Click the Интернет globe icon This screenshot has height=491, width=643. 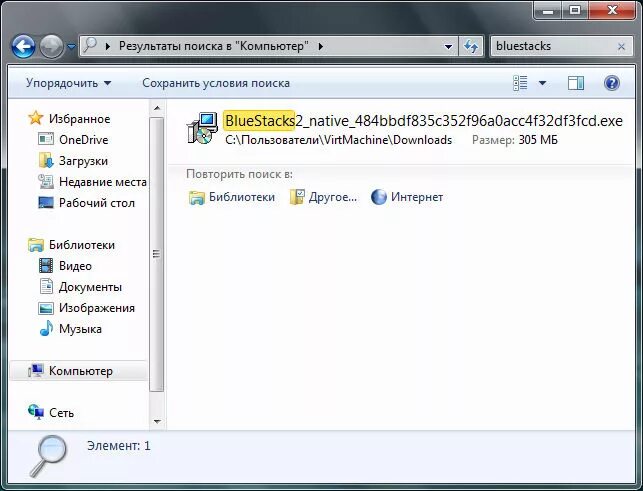tap(379, 197)
